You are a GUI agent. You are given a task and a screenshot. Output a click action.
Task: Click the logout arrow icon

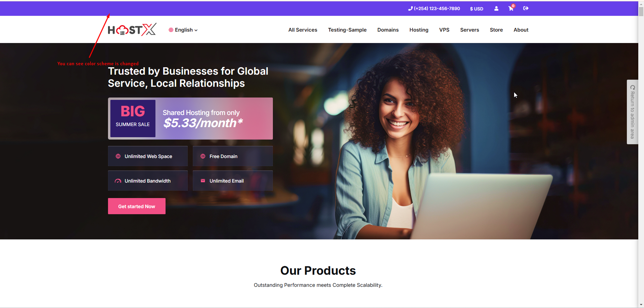tap(526, 8)
